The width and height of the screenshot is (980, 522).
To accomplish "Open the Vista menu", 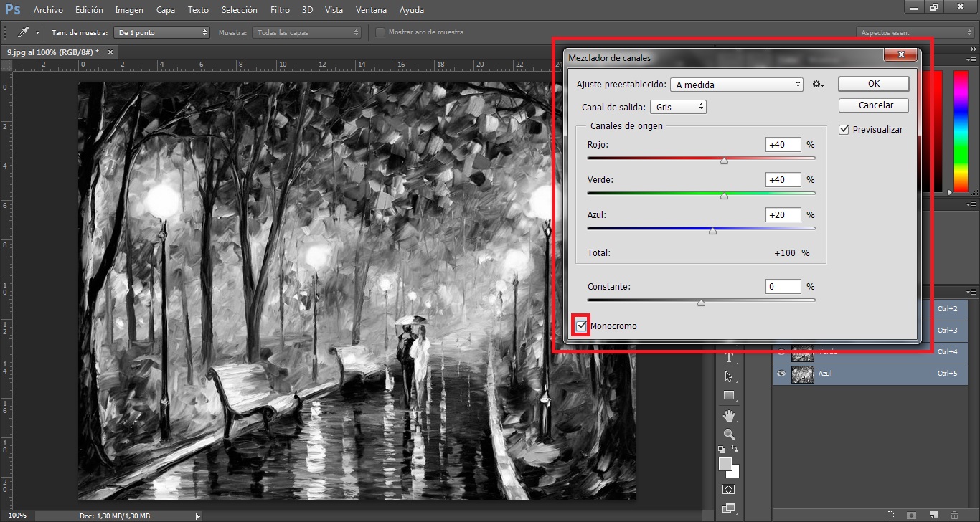I will click(x=334, y=10).
